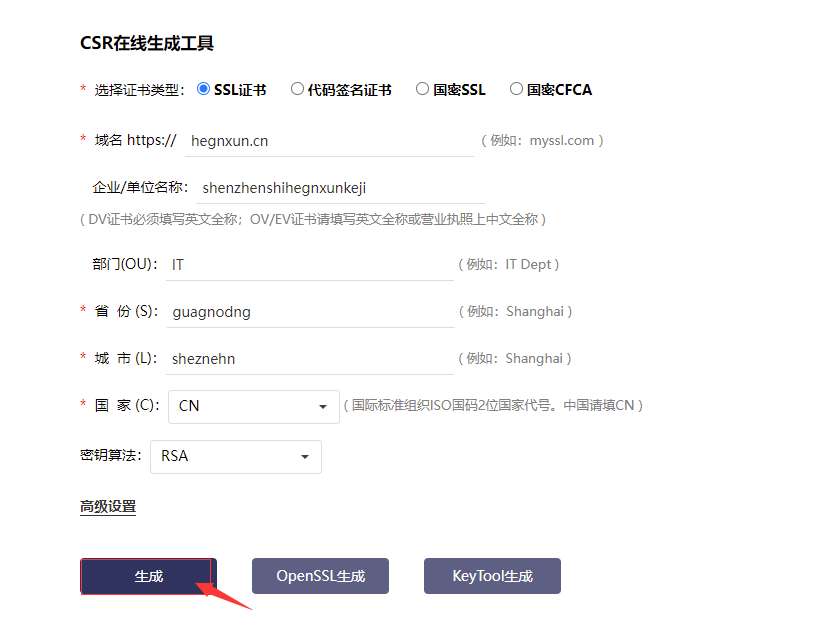
Task: Choose the 国密SSL option
Action: tap(422, 89)
